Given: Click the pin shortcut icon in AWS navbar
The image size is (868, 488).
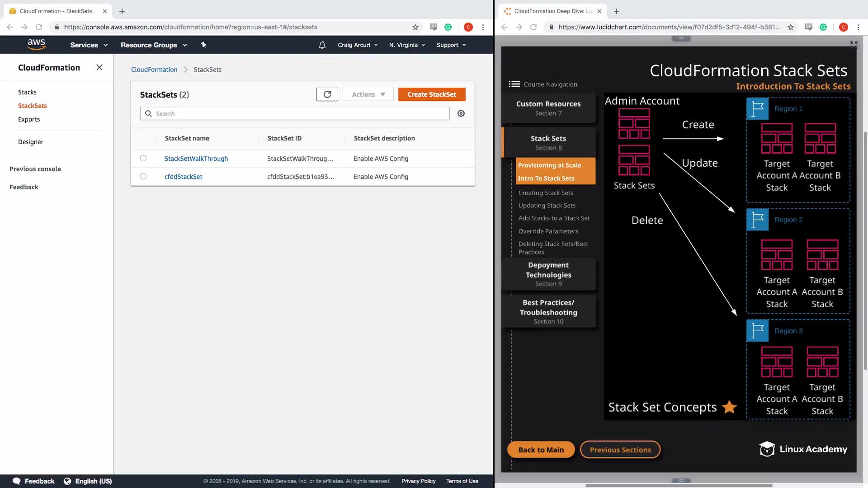Looking at the screenshot, I should (x=203, y=45).
